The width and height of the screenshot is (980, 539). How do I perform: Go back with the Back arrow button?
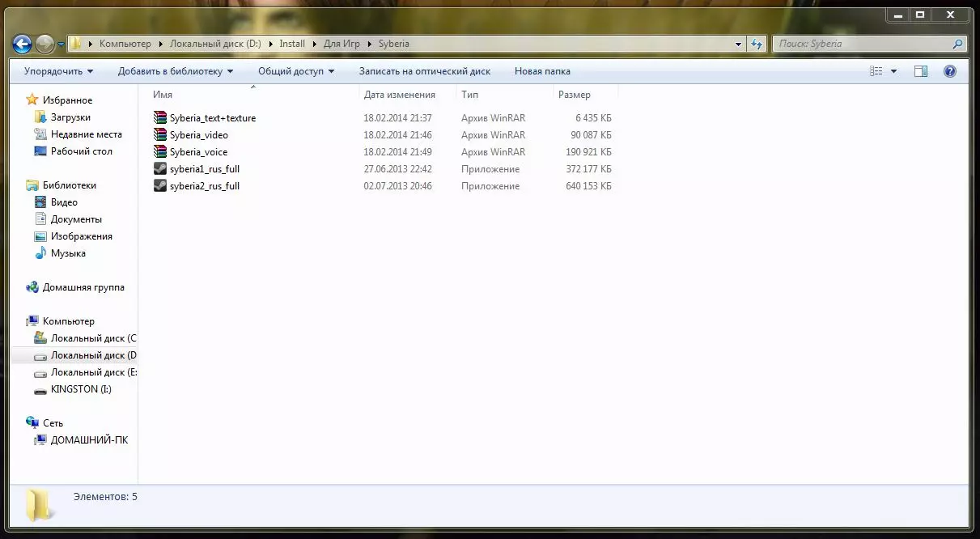coord(22,44)
